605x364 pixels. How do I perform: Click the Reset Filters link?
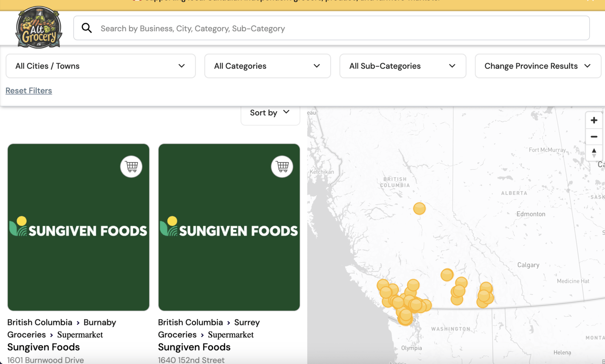point(29,91)
